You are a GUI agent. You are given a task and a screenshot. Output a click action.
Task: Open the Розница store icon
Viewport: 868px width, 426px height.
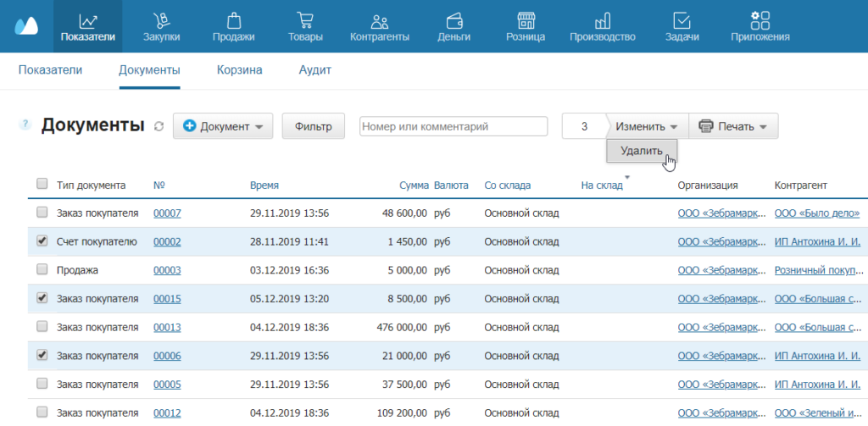click(x=526, y=20)
